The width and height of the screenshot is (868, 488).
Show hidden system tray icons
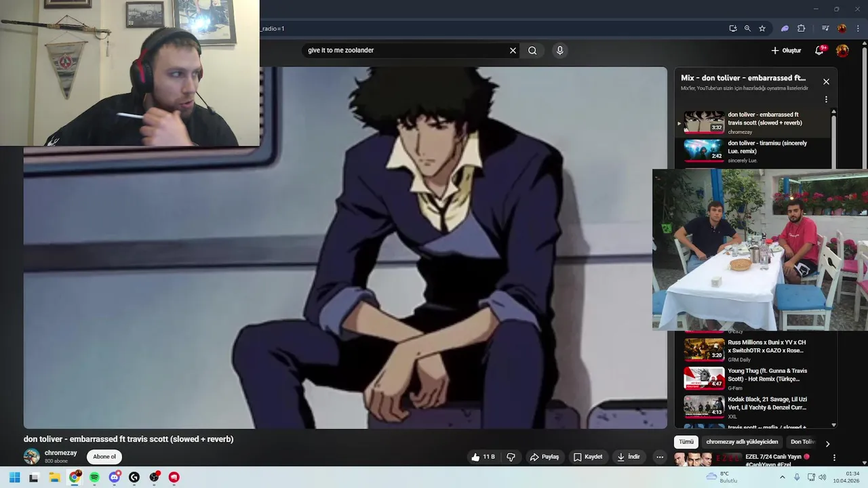tap(782, 477)
